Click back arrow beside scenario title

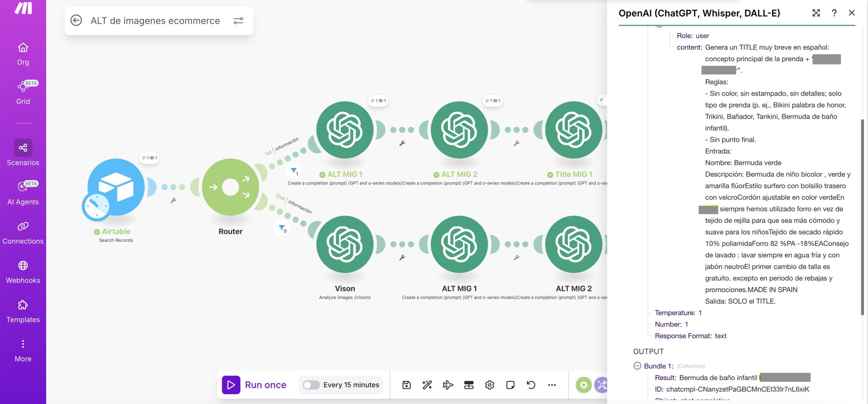76,21
